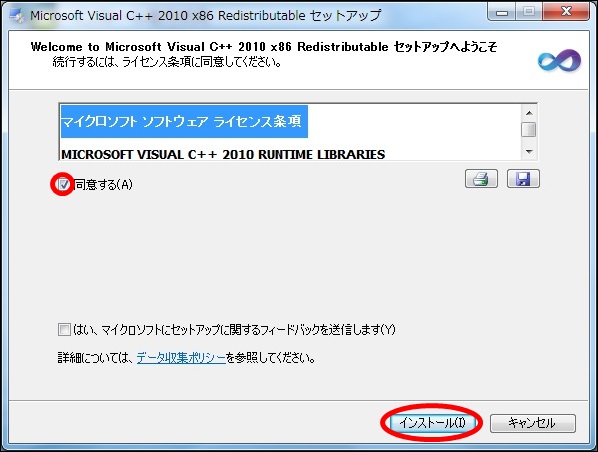Click the save license terms floppy icon

click(x=523, y=179)
